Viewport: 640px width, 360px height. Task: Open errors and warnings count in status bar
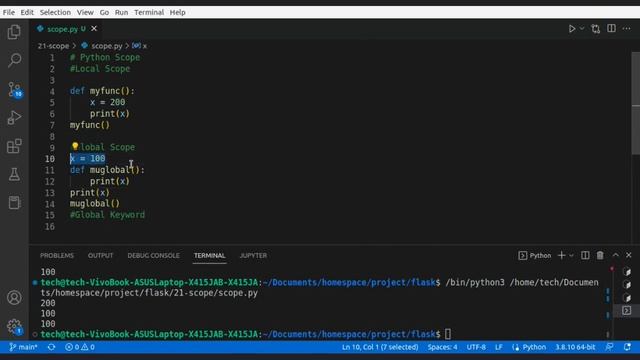(x=80, y=347)
